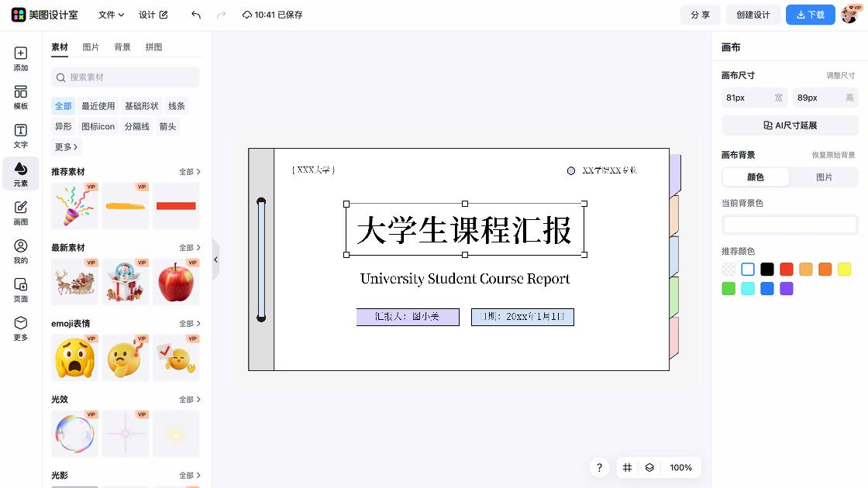868x488 pixels.
Task: Select the 图片 background tab
Action: point(824,177)
